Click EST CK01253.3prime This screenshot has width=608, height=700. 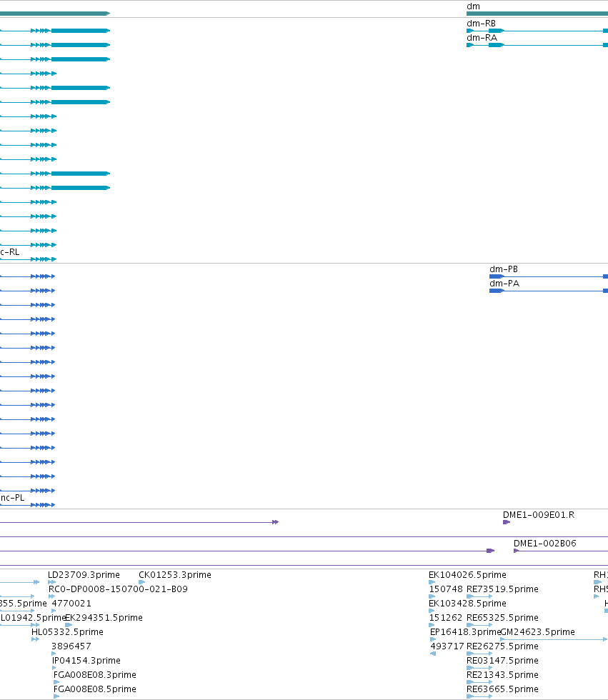click(x=174, y=574)
